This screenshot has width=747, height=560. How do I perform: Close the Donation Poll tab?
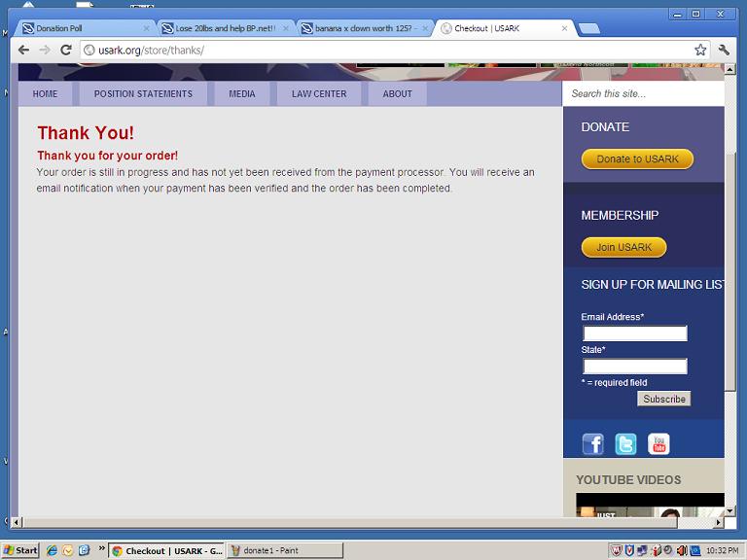[146, 28]
